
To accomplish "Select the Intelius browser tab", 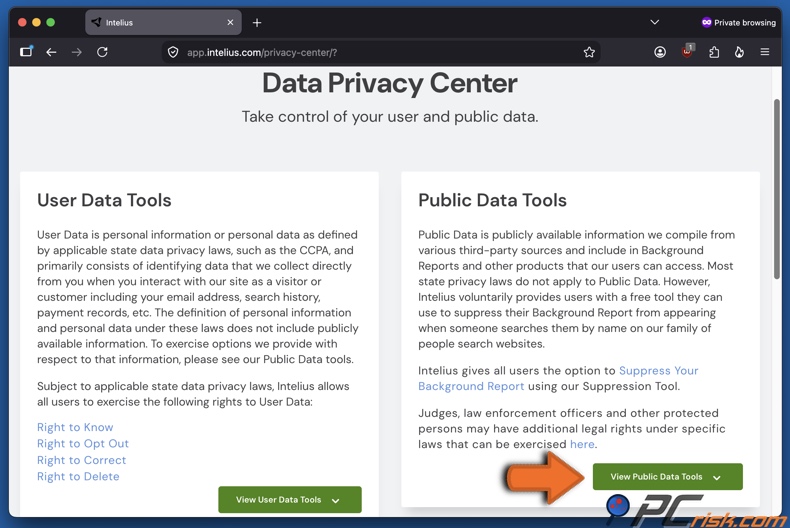I will [163, 22].
